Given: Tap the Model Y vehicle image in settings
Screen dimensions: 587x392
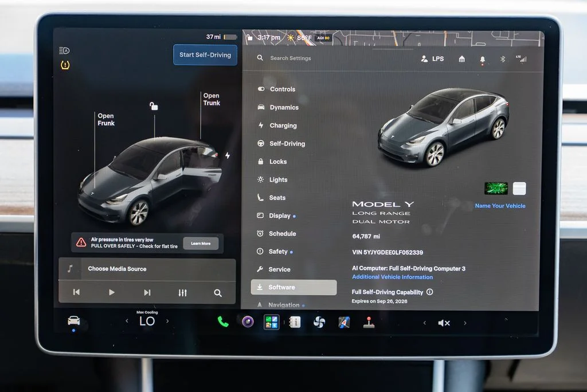Looking at the screenshot, I should 443,126.
